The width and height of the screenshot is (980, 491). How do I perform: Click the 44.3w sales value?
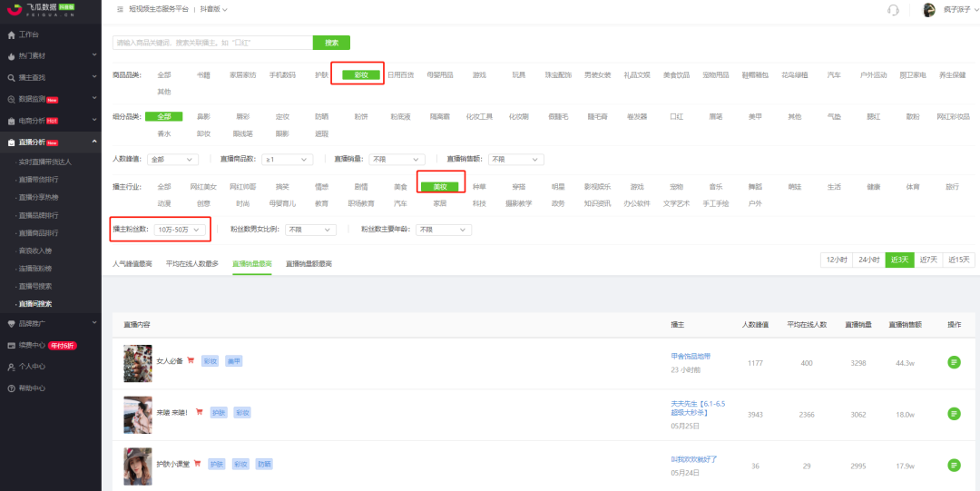[x=905, y=363]
